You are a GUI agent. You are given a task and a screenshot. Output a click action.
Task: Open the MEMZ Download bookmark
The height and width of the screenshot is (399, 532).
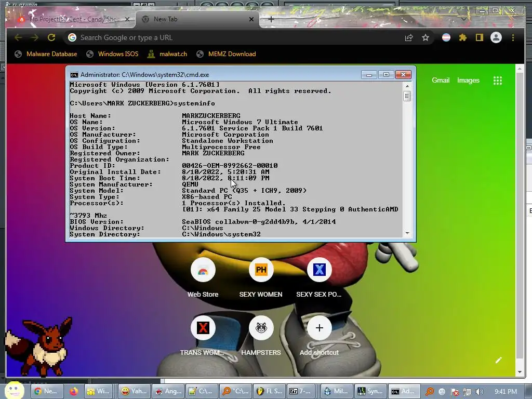coord(227,54)
